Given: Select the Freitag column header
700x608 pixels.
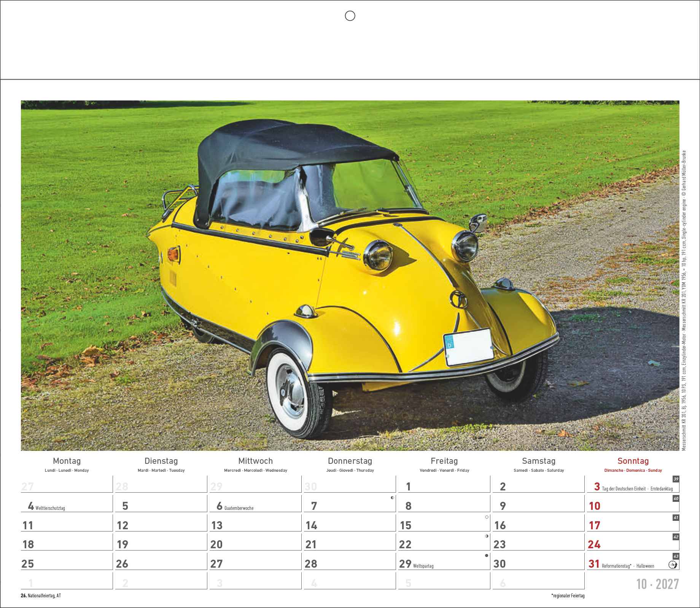Looking at the screenshot, I should tap(444, 461).
